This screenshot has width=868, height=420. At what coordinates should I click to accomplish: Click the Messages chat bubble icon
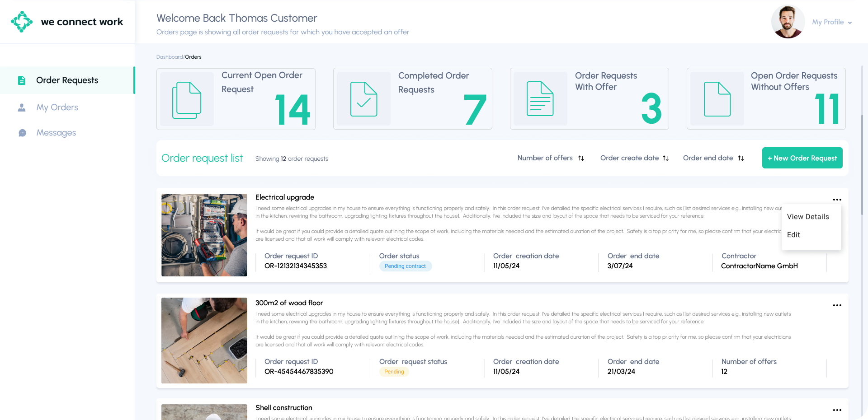pos(22,133)
